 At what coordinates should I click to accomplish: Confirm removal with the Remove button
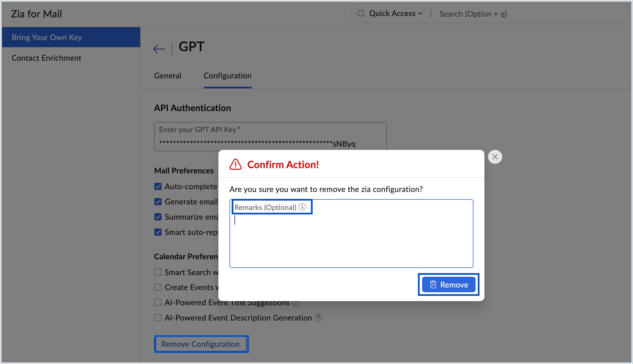click(x=448, y=284)
